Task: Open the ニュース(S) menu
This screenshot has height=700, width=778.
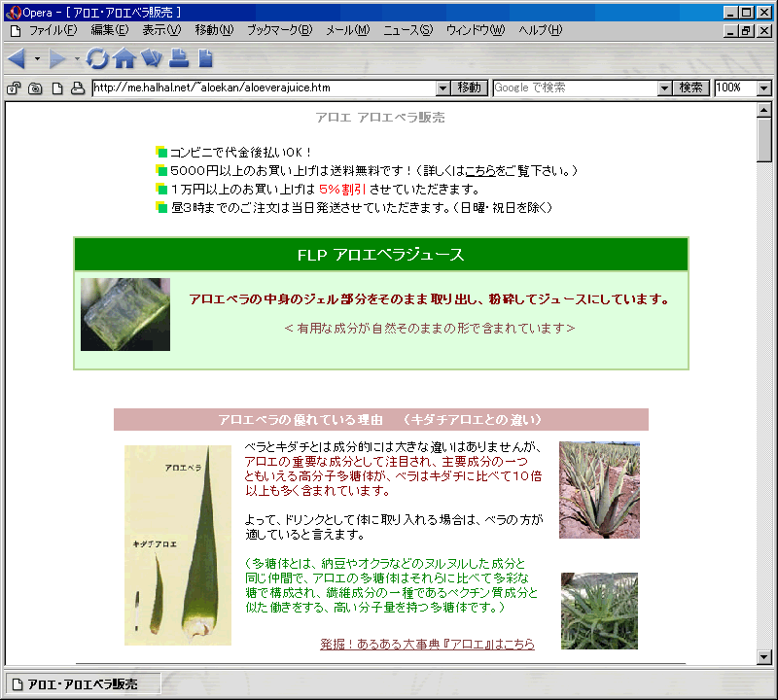Action: click(x=407, y=30)
